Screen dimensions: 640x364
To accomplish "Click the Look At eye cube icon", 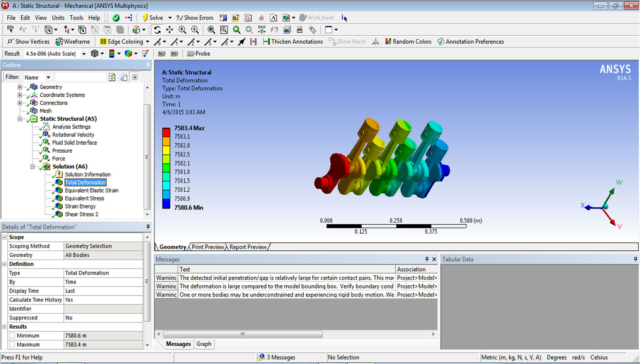I will click(x=287, y=30).
